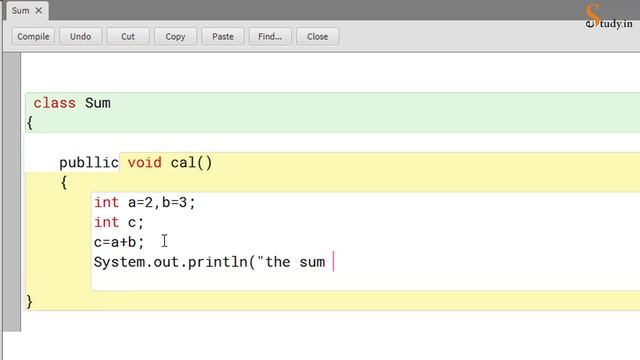The height and width of the screenshot is (360, 640).
Task: Click the opening brace of cal method
Action: [x=64, y=182]
